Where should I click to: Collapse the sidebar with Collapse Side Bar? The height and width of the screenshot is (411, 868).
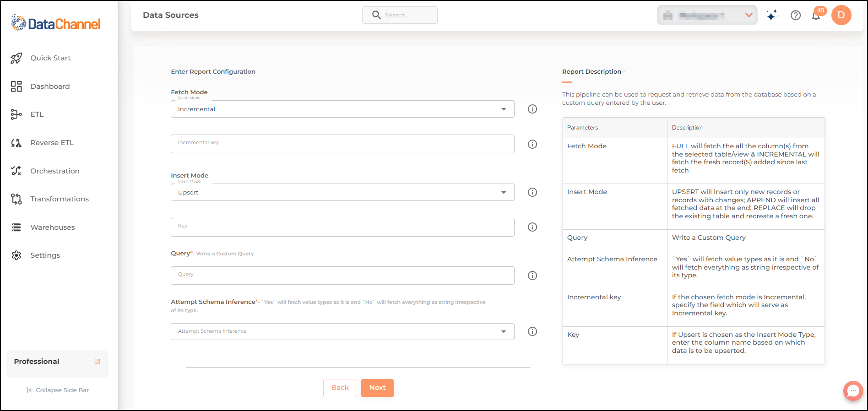58,390
